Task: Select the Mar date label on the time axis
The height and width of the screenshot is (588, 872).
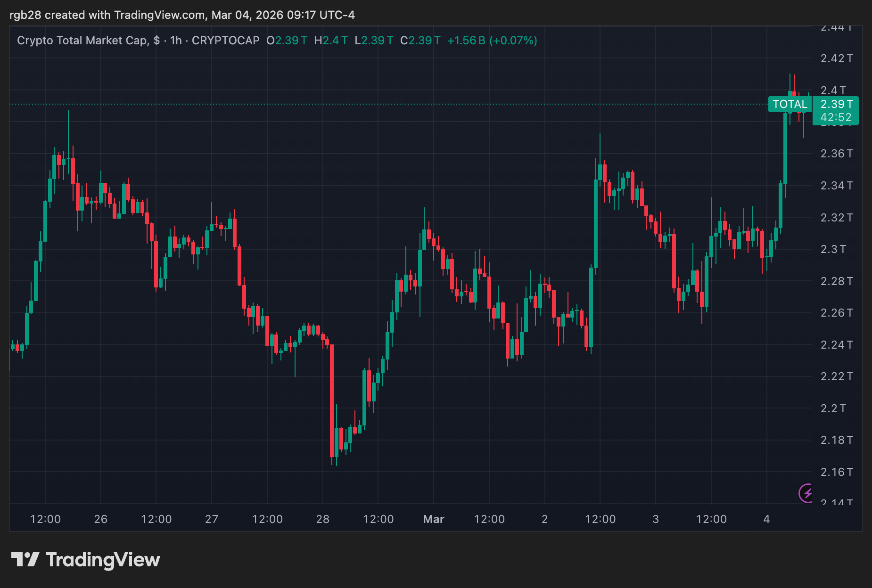Action: (434, 519)
